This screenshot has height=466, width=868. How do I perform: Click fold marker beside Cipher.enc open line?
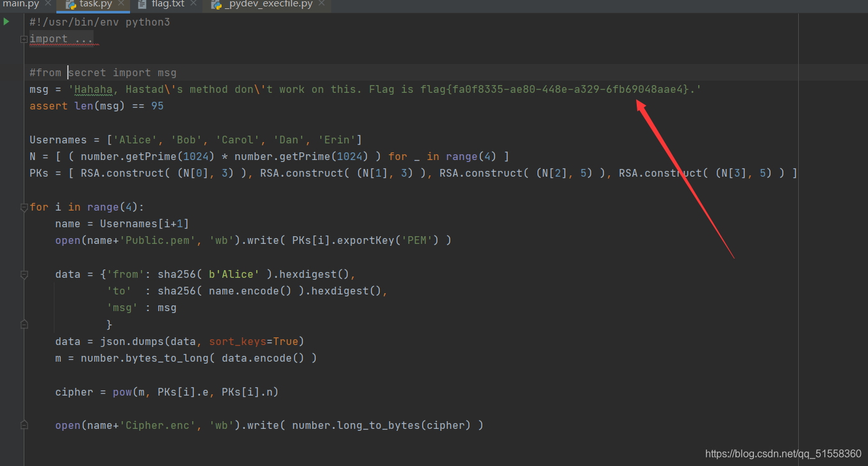[x=24, y=425]
